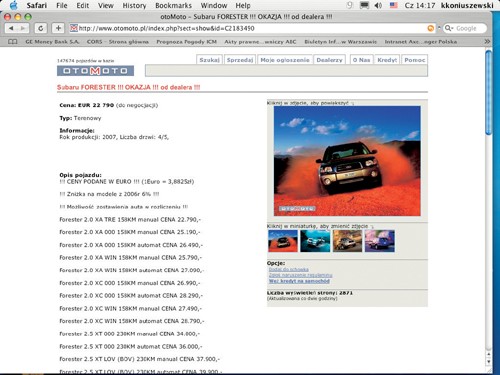Switch to the Szukaj tab
The height and width of the screenshot is (375, 500).
click(x=209, y=60)
